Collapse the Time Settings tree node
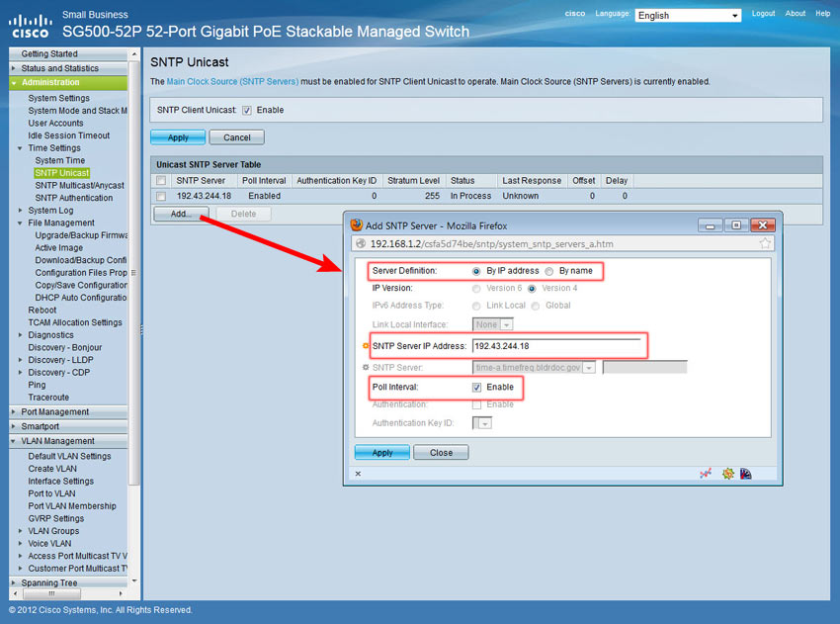 point(21,148)
